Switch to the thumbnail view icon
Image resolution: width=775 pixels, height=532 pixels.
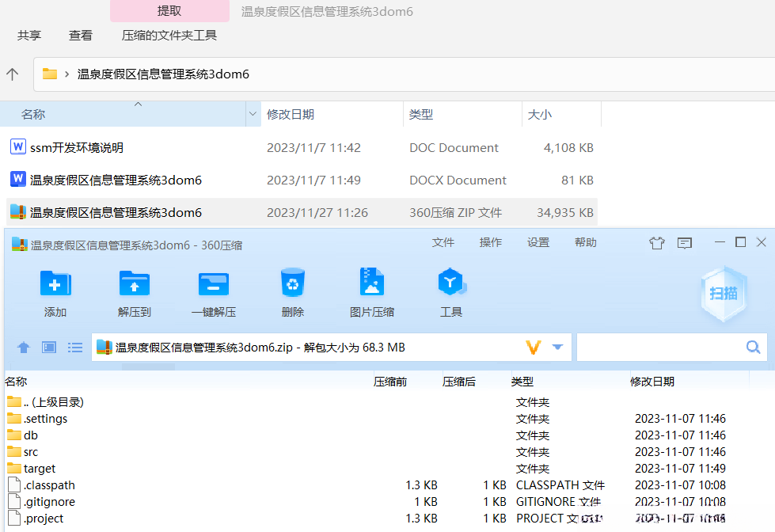click(49, 348)
